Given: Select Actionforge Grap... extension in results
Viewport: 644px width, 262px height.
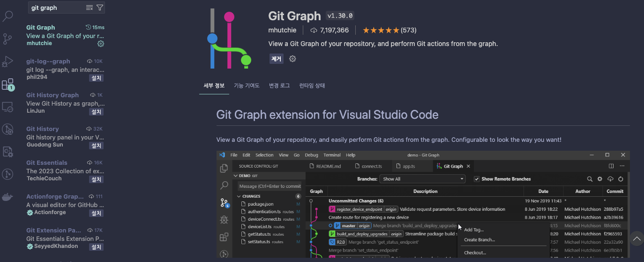Looking at the screenshot, I should tap(65, 204).
